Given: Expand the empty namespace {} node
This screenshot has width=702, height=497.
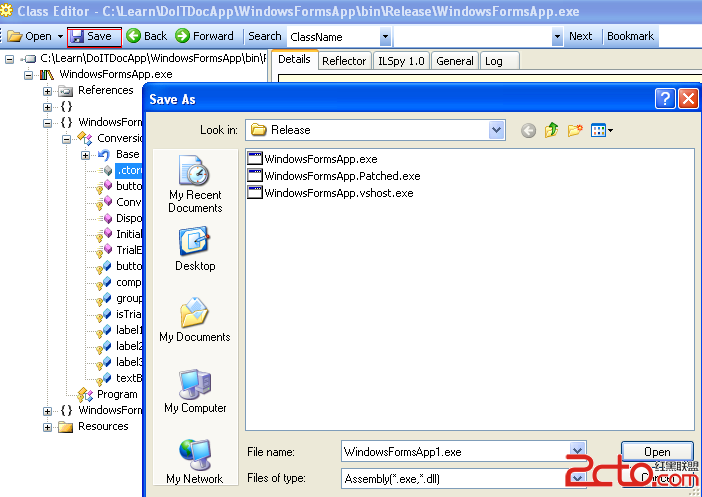Looking at the screenshot, I should [47, 107].
